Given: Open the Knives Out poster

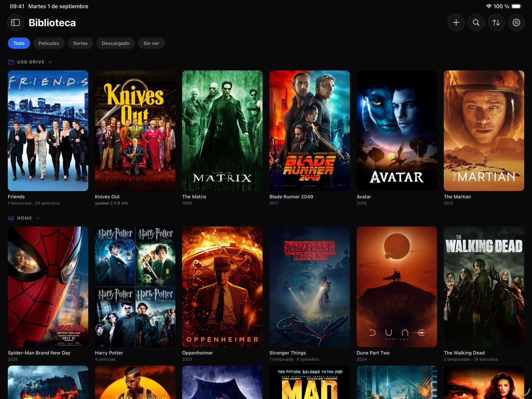Looking at the screenshot, I should [x=135, y=131].
